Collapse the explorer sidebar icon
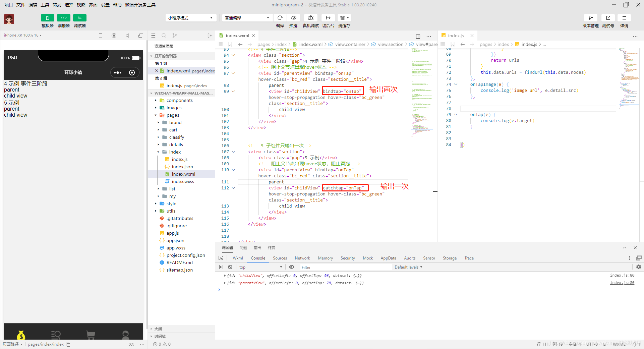644x349 pixels. click(210, 36)
